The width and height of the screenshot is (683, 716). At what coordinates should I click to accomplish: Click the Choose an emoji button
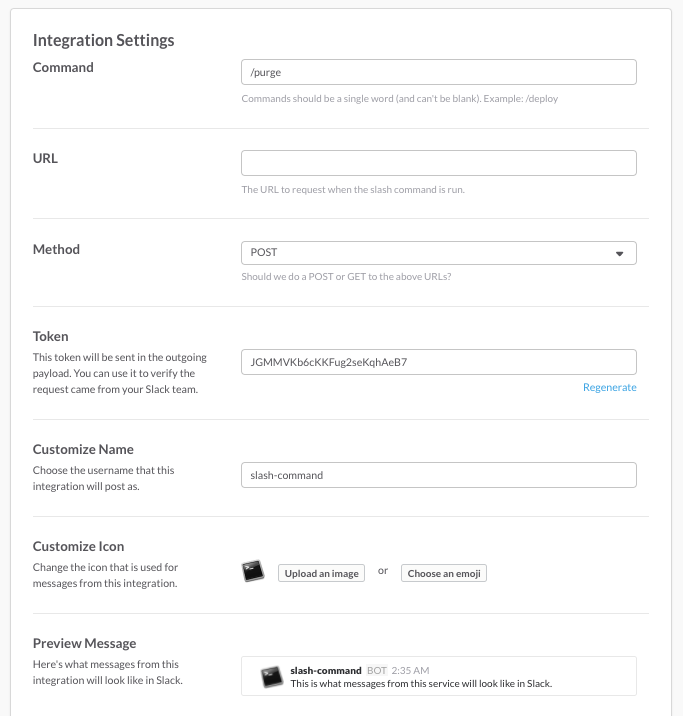[x=444, y=574]
